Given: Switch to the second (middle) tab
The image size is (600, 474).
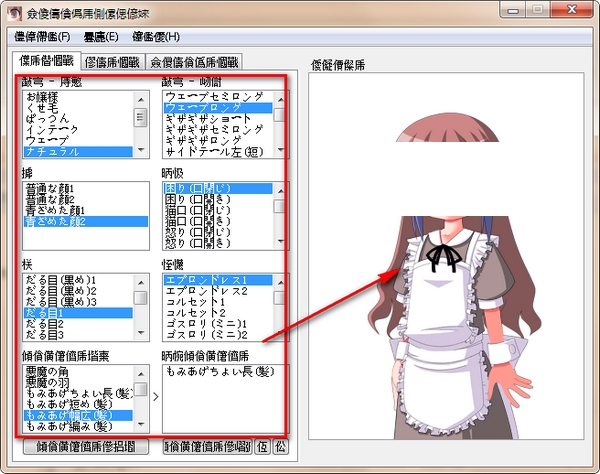Looking at the screenshot, I should click(x=112, y=62).
